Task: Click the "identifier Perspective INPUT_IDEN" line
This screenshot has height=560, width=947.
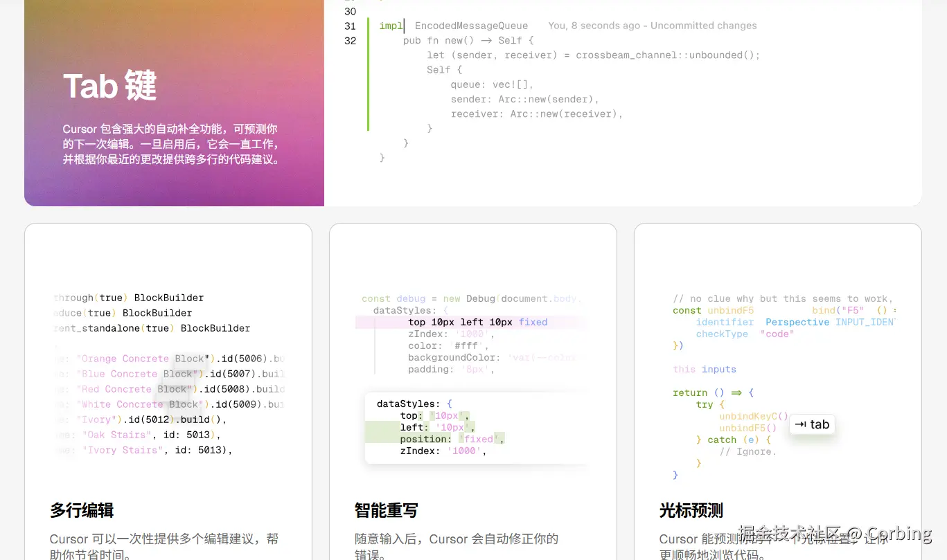Action: pos(795,322)
